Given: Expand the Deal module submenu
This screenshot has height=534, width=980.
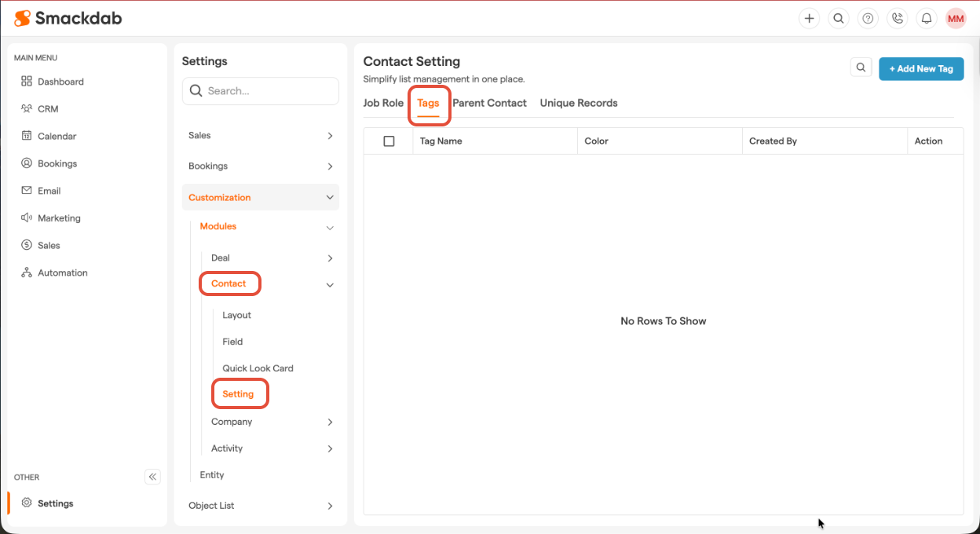Looking at the screenshot, I should click(x=271, y=258).
